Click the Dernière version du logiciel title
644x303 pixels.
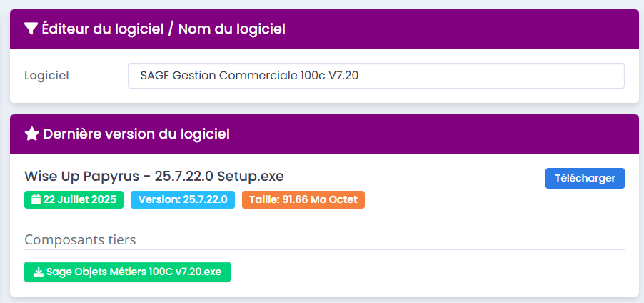click(x=136, y=134)
